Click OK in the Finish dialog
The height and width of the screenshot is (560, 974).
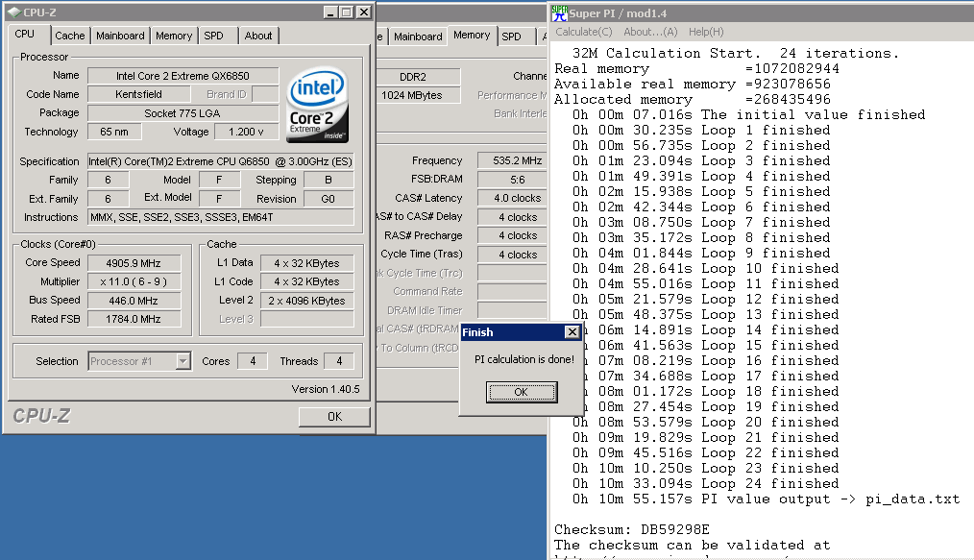(522, 392)
